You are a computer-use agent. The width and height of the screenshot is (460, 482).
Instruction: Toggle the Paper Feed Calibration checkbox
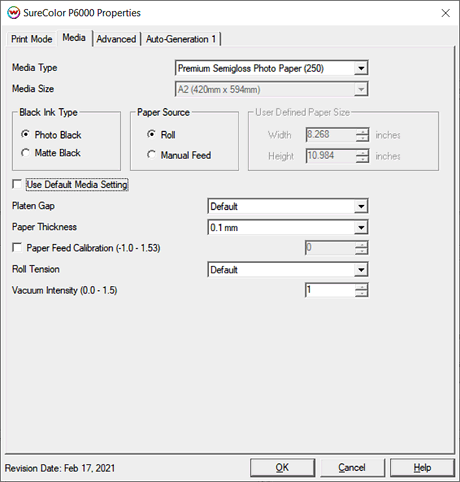click(17, 248)
